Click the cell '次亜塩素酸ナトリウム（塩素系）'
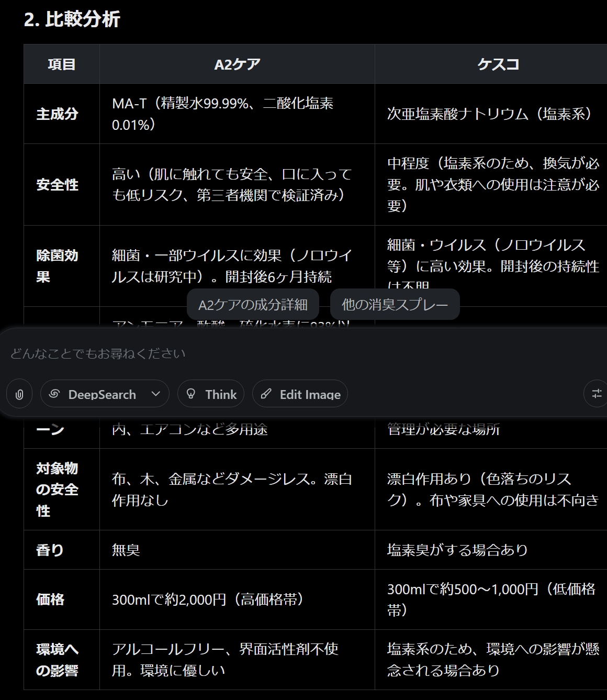The image size is (607, 700). pyautogui.click(x=491, y=114)
